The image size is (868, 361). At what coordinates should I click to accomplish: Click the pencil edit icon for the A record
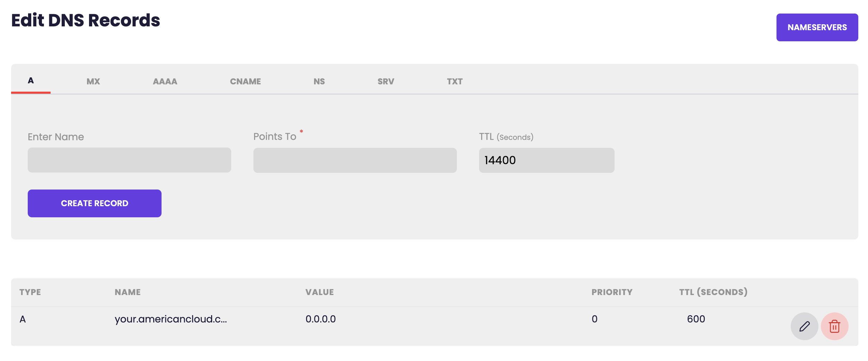(x=804, y=326)
